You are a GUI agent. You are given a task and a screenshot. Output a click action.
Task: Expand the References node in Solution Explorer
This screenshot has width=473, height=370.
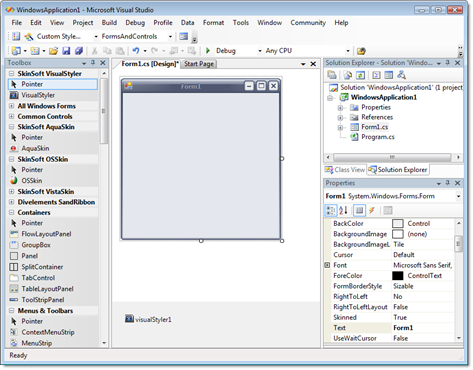[x=340, y=117]
